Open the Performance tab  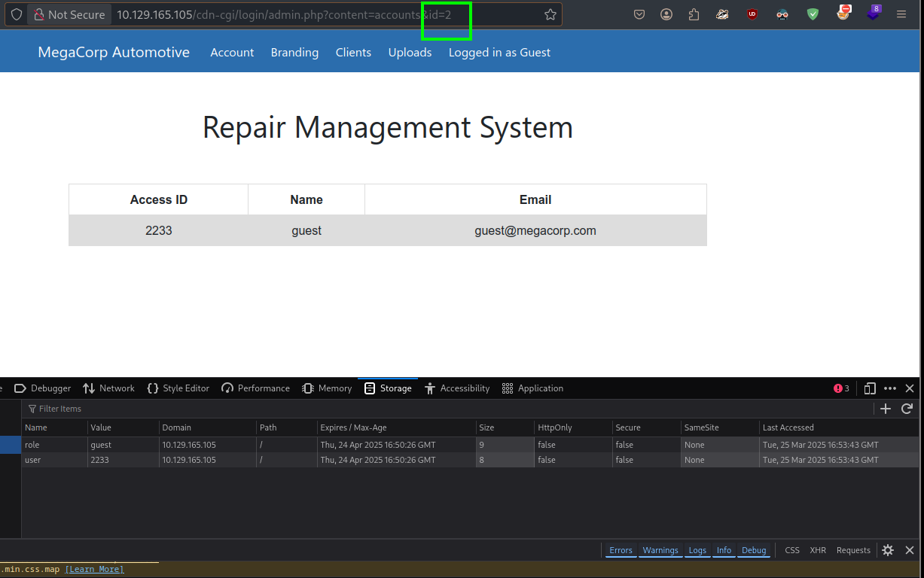click(255, 388)
